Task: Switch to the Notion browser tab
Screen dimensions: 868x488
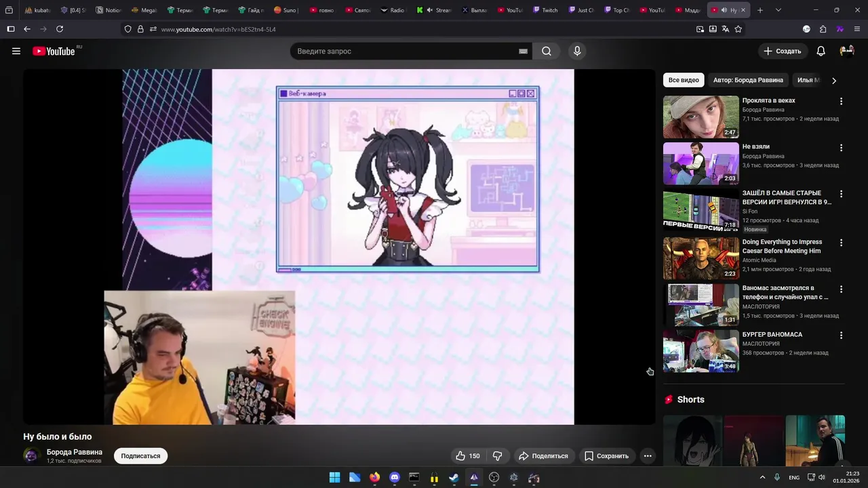Action: tap(109, 10)
